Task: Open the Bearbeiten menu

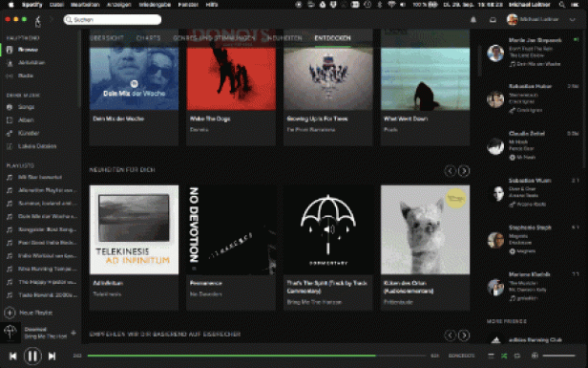Action: click(x=85, y=5)
